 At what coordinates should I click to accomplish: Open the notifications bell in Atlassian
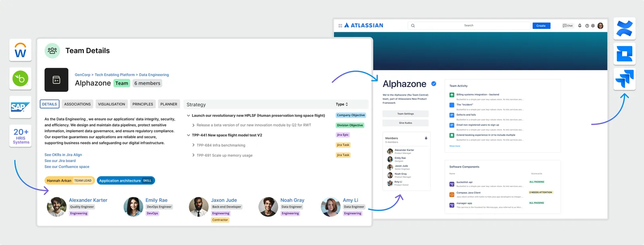coord(580,25)
